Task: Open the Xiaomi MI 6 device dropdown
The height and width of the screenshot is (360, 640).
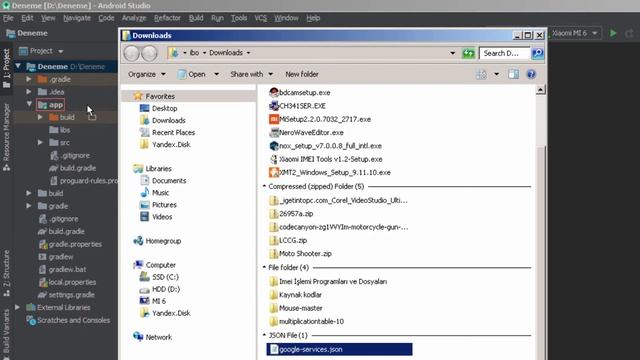Action: click(x=575, y=33)
